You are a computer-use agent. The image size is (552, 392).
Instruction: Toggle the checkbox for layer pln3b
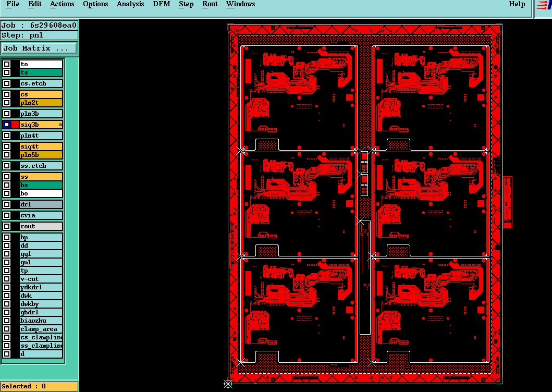coord(7,114)
